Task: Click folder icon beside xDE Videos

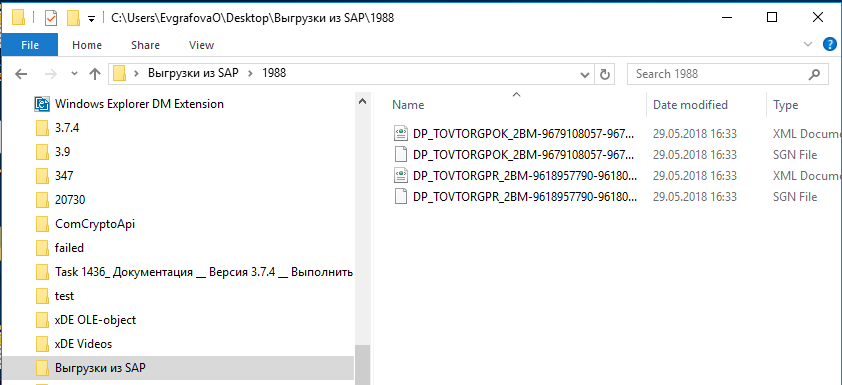Action: tap(42, 344)
